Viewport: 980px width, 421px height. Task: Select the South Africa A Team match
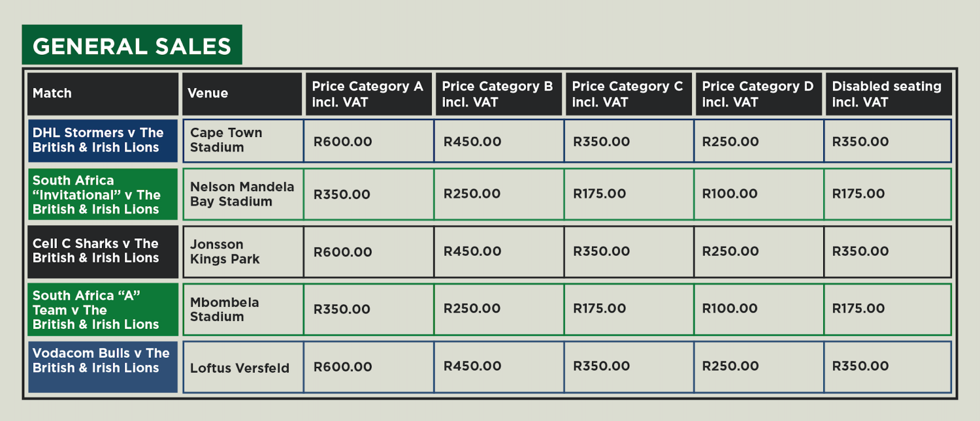(x=103, y=309)
